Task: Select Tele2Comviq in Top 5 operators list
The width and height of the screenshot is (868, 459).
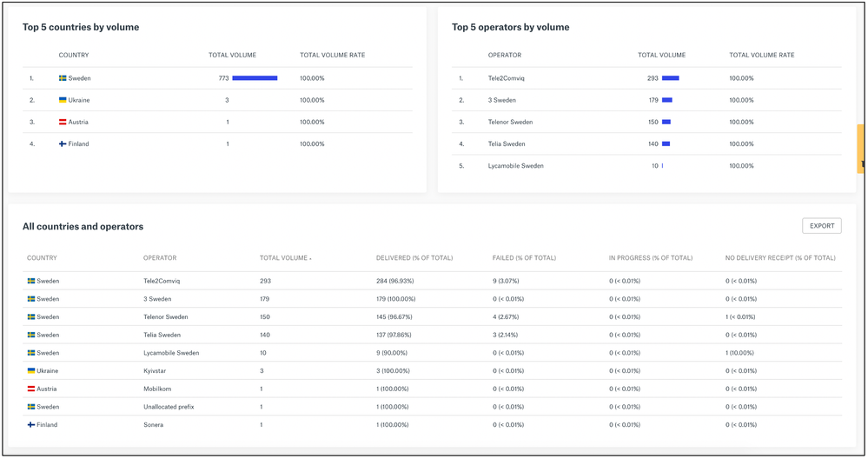Action: coord(506,78)
